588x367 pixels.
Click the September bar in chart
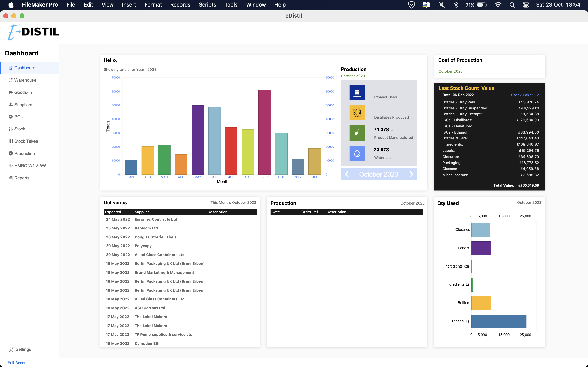click(264, 132)
